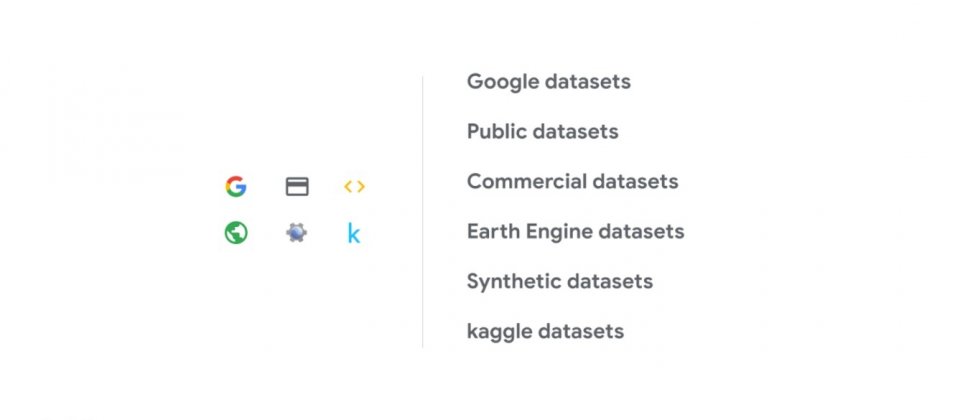
Task: Click the gear with globe icon
Action: 296,233
